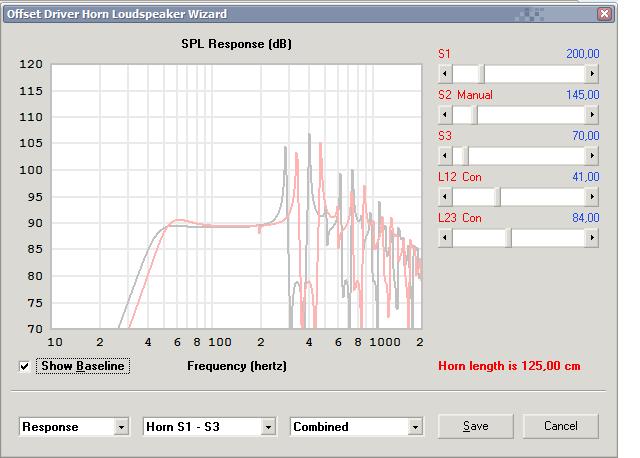Decrease S2 with the left arrow

click(x=445, y=115)
